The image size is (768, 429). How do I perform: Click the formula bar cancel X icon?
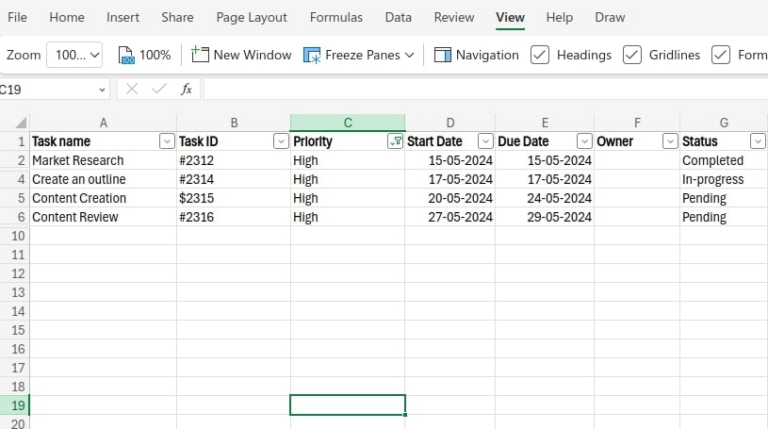click(x=131, y=90)
